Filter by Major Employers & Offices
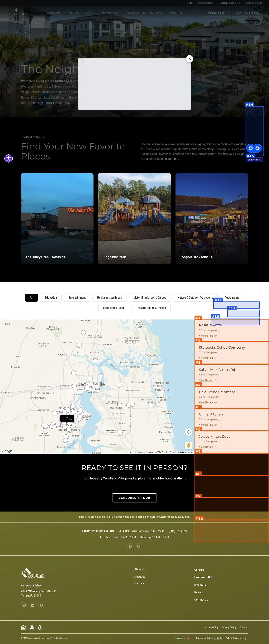 (x=150, y=298)
